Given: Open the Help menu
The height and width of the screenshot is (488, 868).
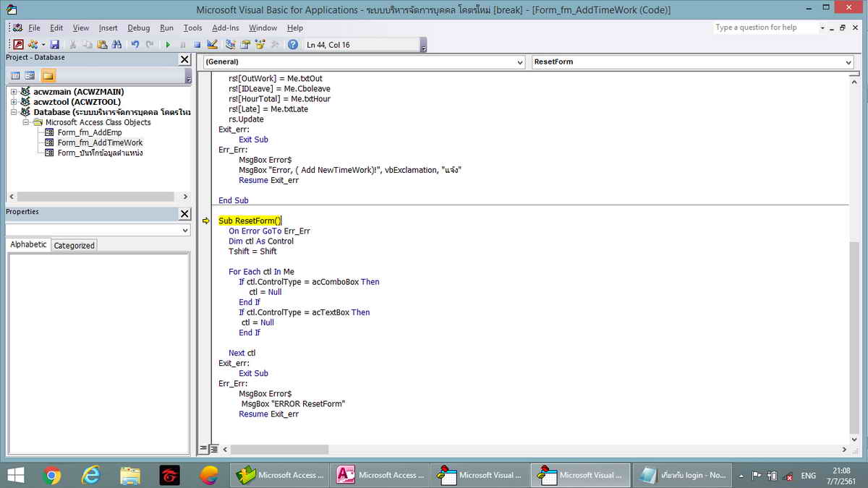Looking at the screenshot, I should (295, 27).
